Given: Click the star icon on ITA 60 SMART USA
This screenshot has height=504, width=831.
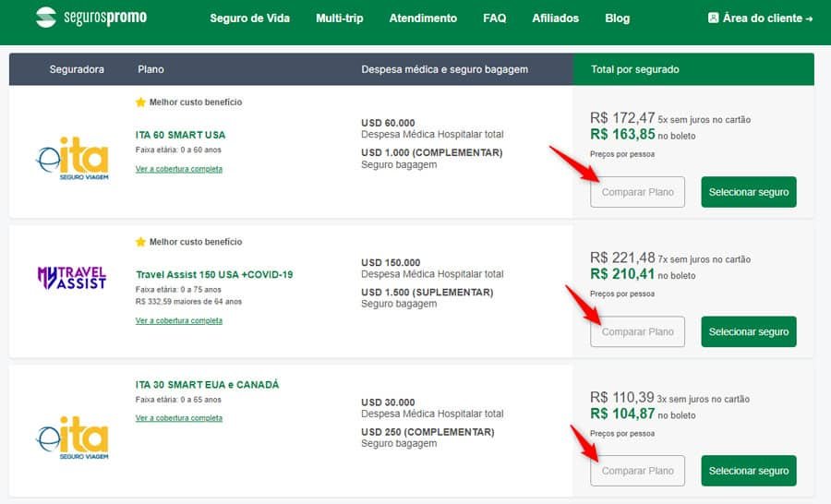Looking at the screenshot, I should tap(140, 102).
